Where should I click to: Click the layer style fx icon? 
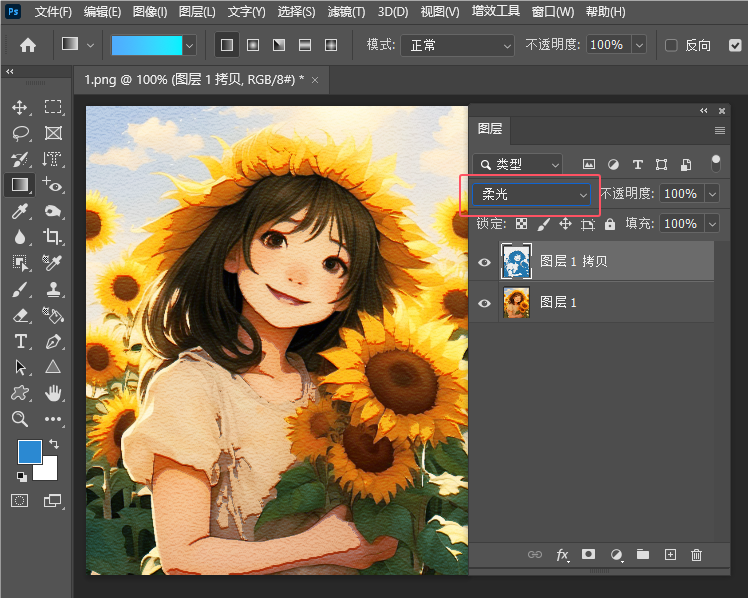(562, 554)
